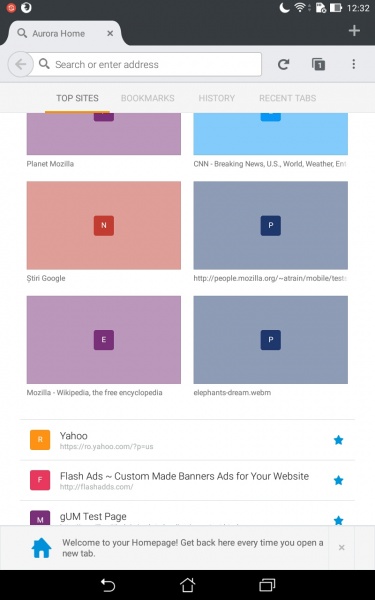Open the tabs counter showing 1

pyautogui.click(x=318, y=64)
